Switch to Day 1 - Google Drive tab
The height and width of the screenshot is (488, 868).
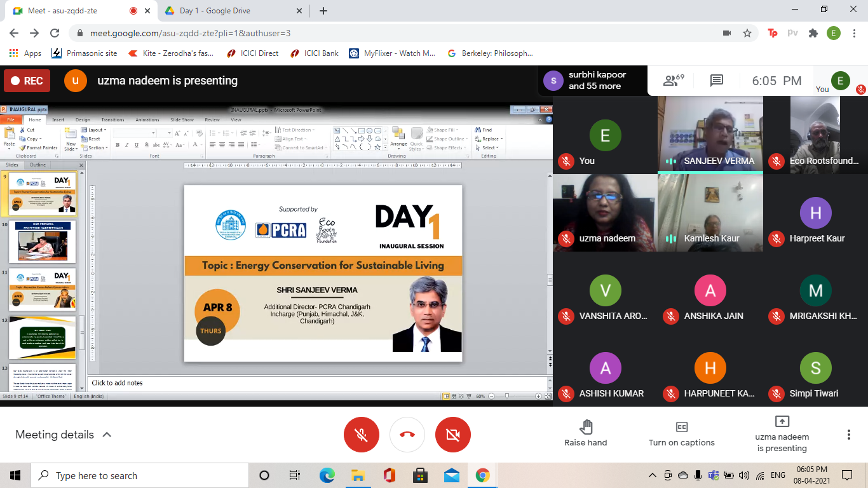click(x=215, y=11)
